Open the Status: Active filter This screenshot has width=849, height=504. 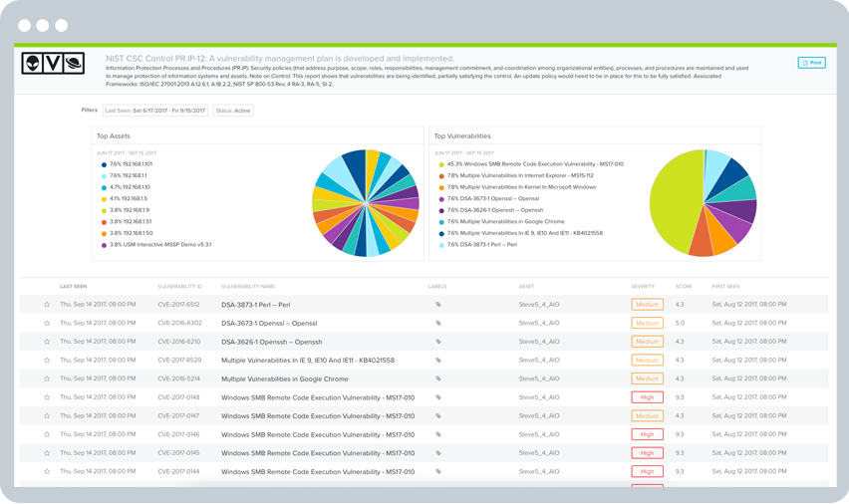click(x=233, y=111)
